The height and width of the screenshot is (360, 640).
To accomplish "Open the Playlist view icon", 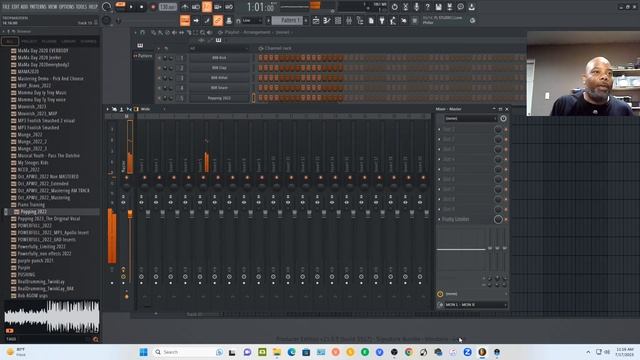I will click(x=316, y=20).
